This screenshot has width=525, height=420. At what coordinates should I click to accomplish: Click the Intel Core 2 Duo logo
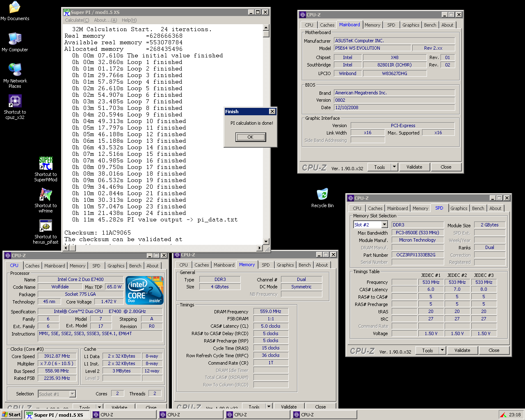coord(145,290)
